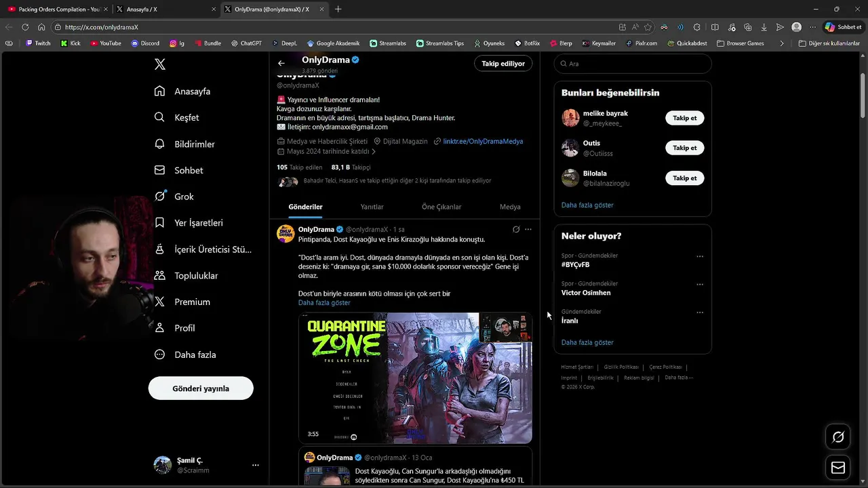
Task: Open ChatGPT bookmark
Action: point(246,43)
